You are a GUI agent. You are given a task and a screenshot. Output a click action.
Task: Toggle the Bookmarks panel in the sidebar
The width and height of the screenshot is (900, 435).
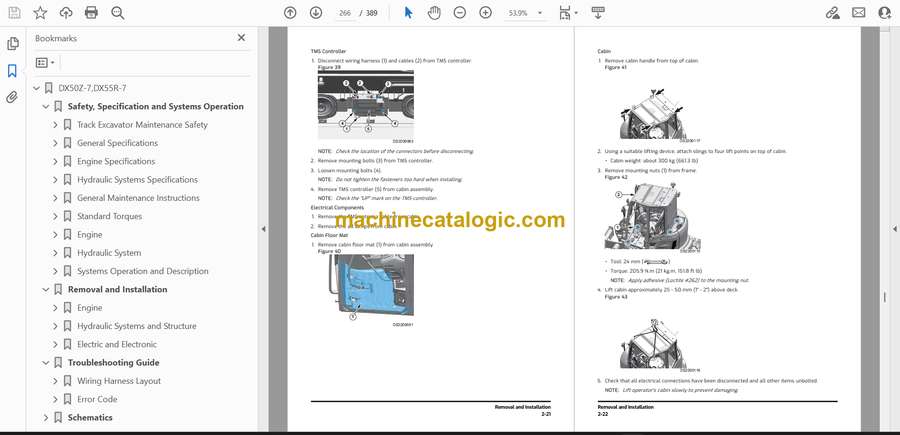pos(12,71)
